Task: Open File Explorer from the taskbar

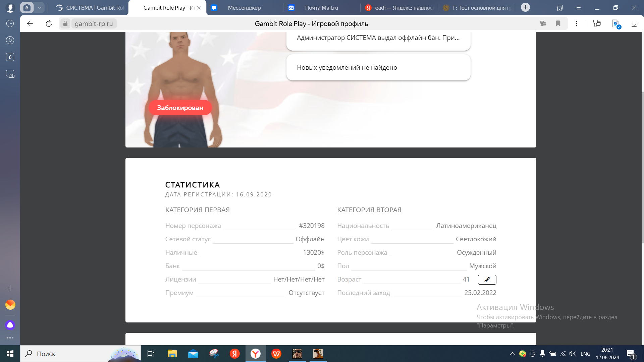Action: point(172,354)
